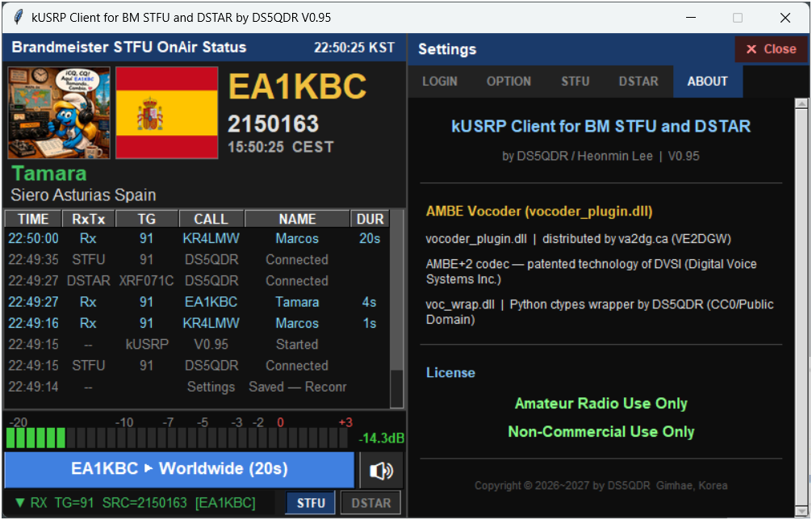Click the RX TG=91 status line
Viewport: 812px width, 520px height.
click(135, 503)
